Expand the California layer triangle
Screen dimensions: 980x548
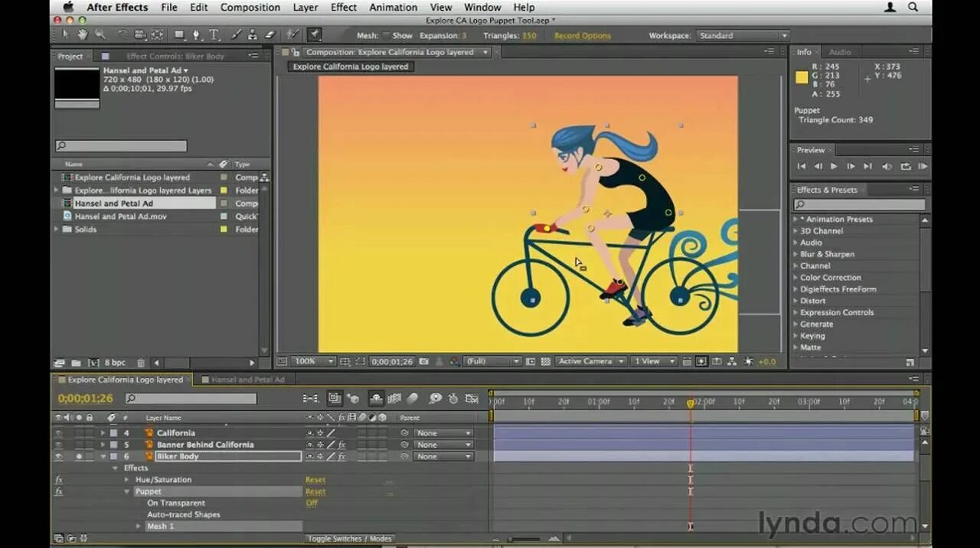[x=103, y=432]
